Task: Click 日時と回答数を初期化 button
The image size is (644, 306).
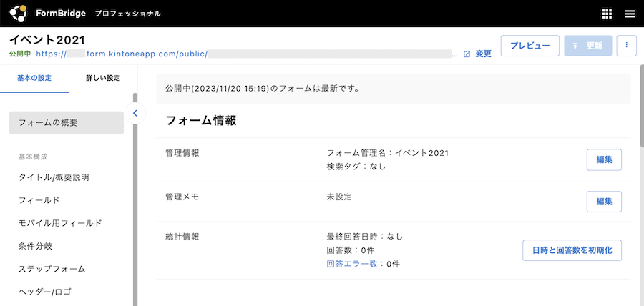Action: pyautogui.click(x=572, y=250)
